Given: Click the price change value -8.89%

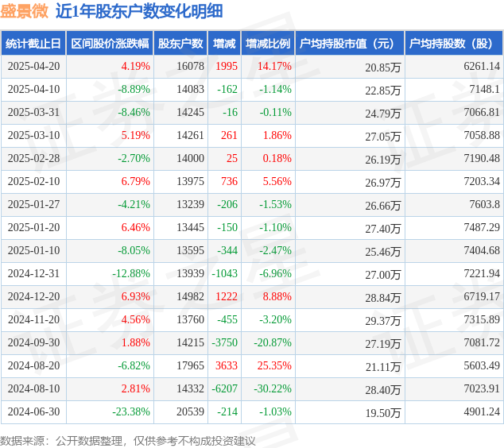Looking at the screenshot, I should point(134,89).
